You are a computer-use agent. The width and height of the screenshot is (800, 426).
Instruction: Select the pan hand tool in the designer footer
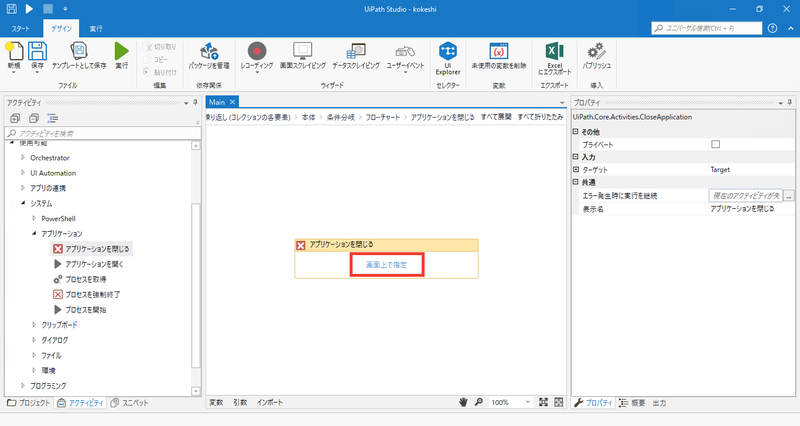463,402
